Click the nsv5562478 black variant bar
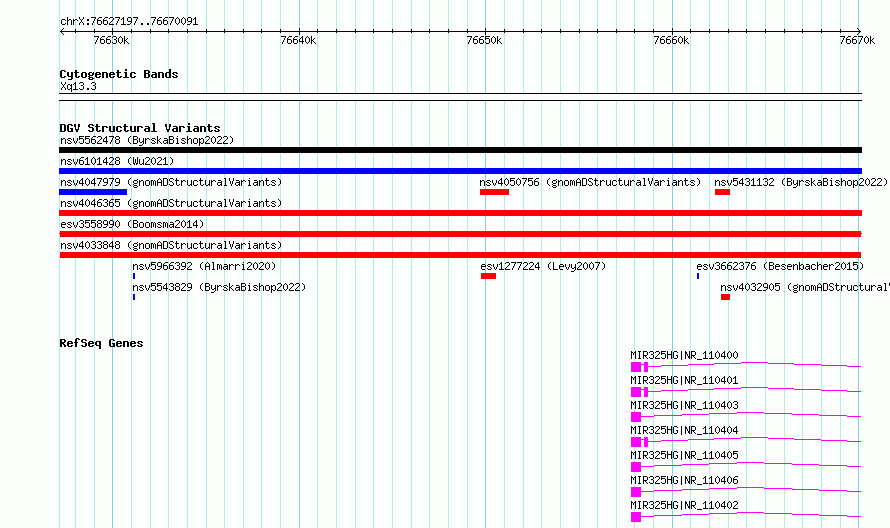The image size is (890, 528). point(460,150)
